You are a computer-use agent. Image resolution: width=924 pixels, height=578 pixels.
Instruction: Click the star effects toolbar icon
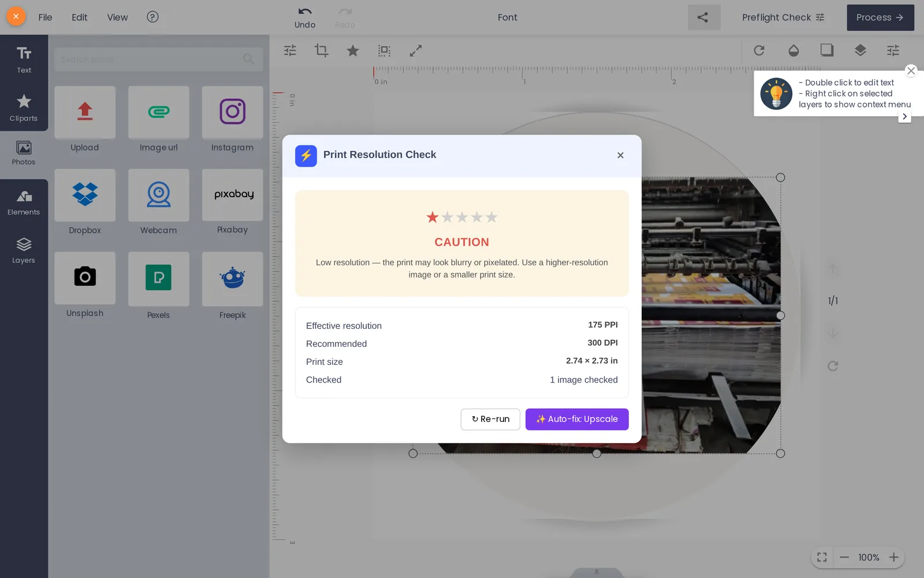click(x=353, y=51)
